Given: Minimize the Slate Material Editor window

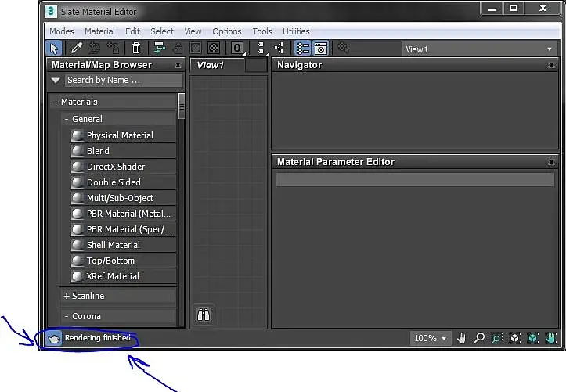Looking at the screenshot, I should (x=492, y=9).
